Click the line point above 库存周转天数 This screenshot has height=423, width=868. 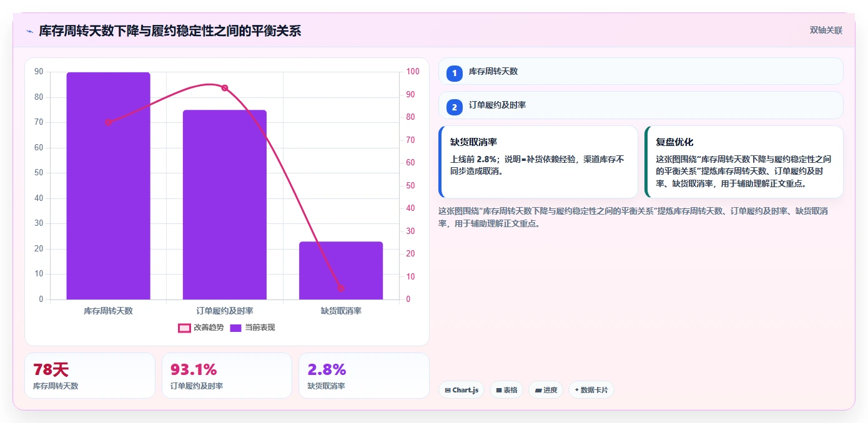(109, 122)
